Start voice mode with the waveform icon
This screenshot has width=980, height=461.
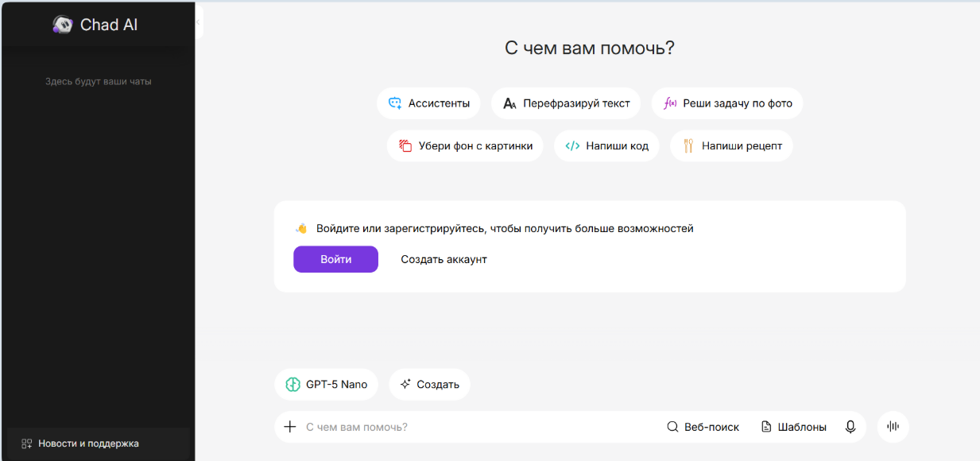point(893,427)
